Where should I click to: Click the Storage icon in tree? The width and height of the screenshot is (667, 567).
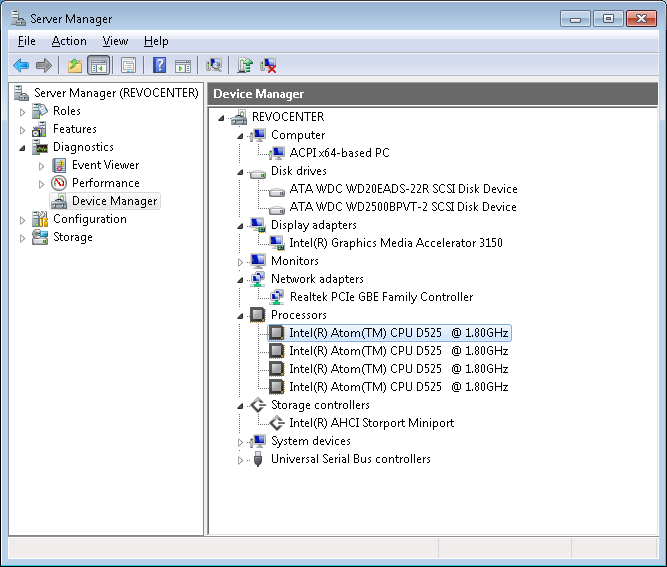pos(40,237)
